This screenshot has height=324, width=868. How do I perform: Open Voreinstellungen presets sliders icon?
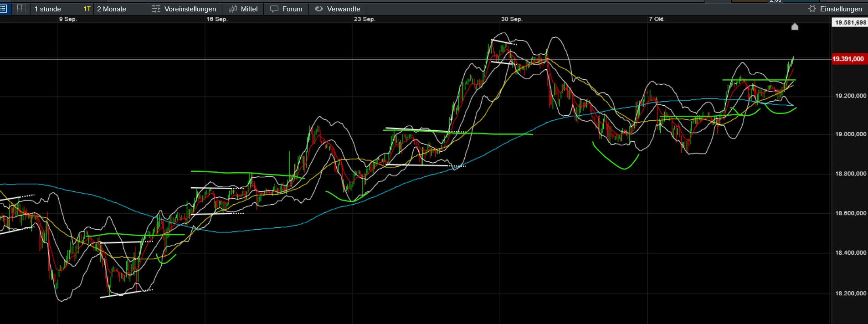(x=156, y=9)
